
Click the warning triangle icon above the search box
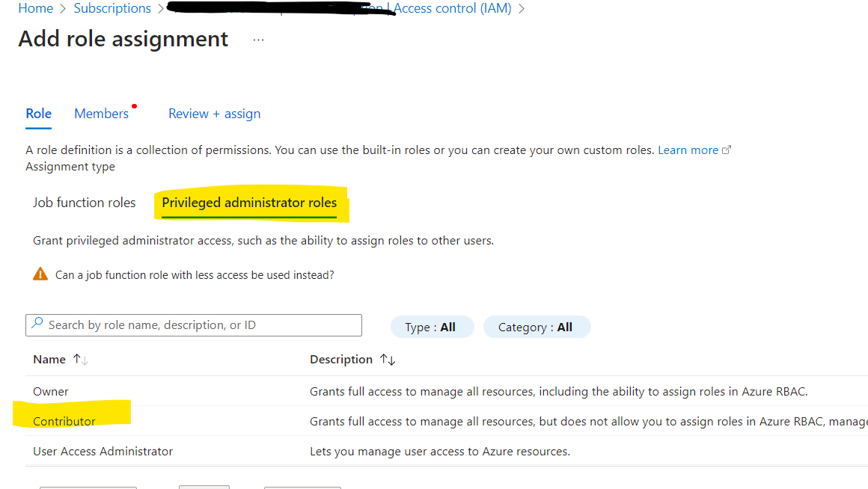(40, 274)
